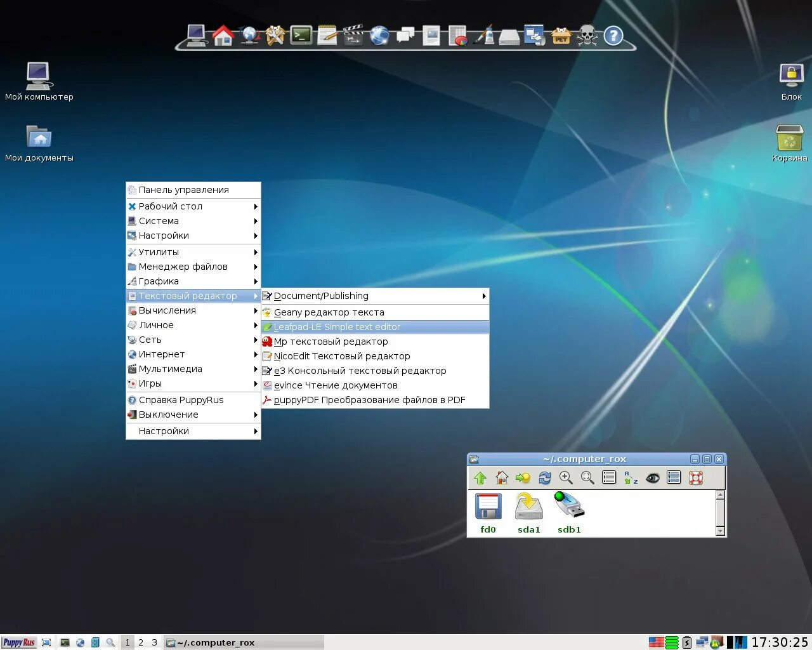Switch to workspace 2 in the taskbar
Screen dimensions: 812x650
pos(140,642)
